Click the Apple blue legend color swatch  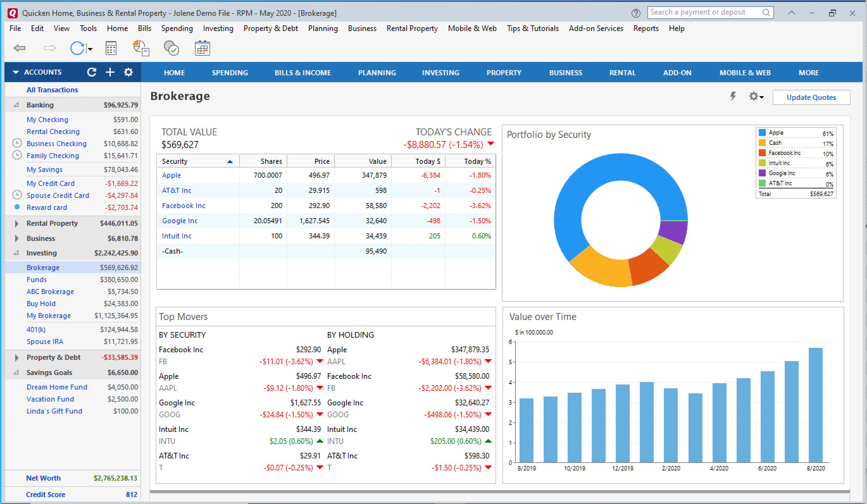pyautogui.click(x=762, y=133)
